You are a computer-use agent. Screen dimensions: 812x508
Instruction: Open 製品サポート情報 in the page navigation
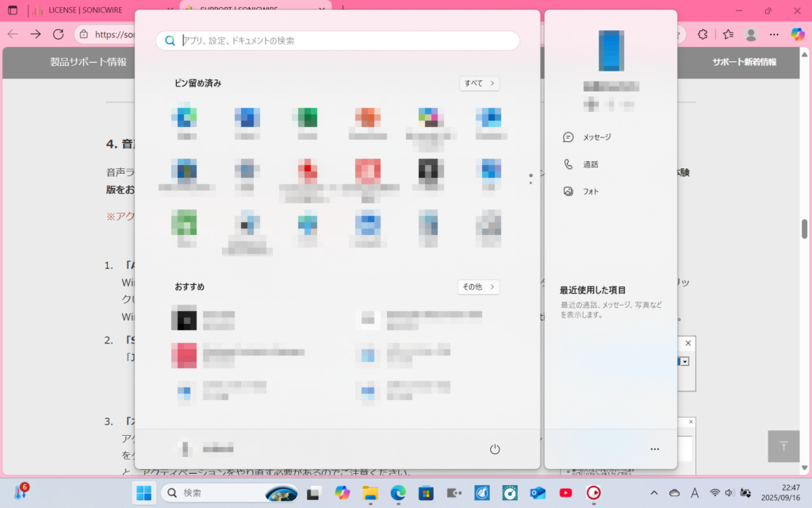coord(88,62)
